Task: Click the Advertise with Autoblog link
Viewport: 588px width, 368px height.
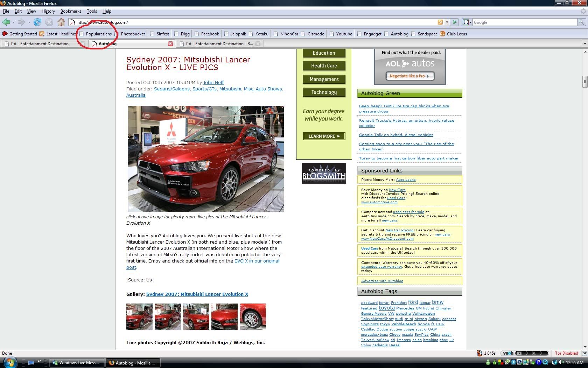Action: [x=382, y=281]
